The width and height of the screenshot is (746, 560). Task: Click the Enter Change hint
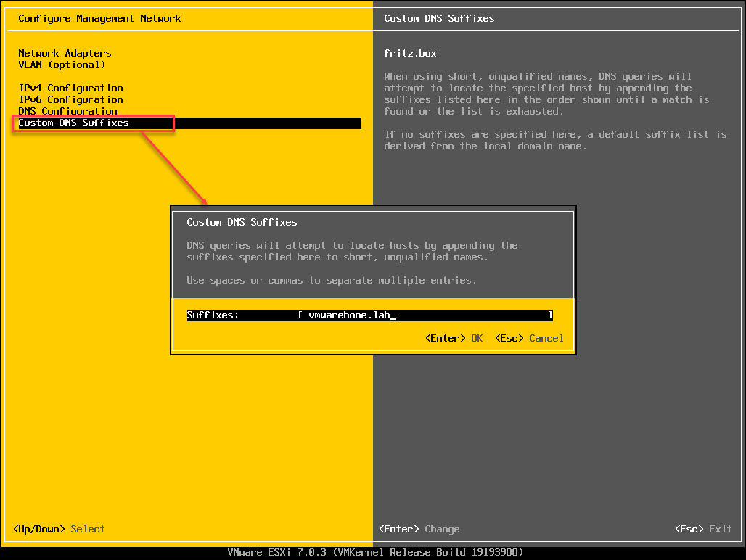point(419,529)
